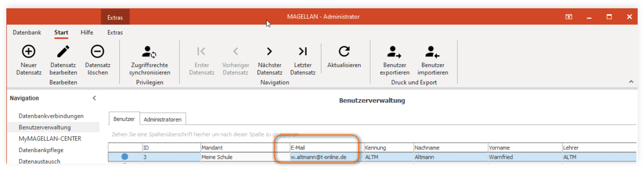Select Benutzerverwaltung in navigation
Image resolution: width=644 pixels, height=170 pixels.
click(45, 127)
